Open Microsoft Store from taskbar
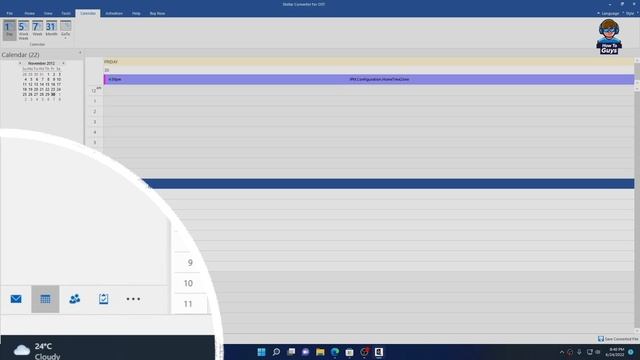The image size is (640, 360). click(x=349, y=352)
